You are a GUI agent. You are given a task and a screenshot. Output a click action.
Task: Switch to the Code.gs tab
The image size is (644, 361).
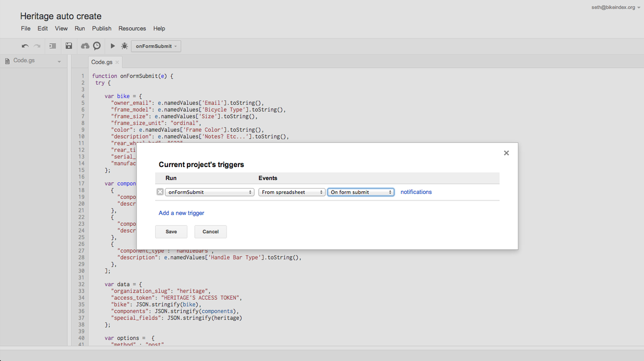pyautogui.click(x=102, y=62)
